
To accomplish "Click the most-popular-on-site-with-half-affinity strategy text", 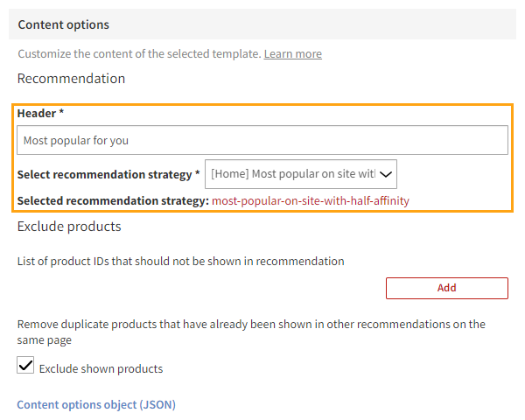I will click(x=311, y=200).
